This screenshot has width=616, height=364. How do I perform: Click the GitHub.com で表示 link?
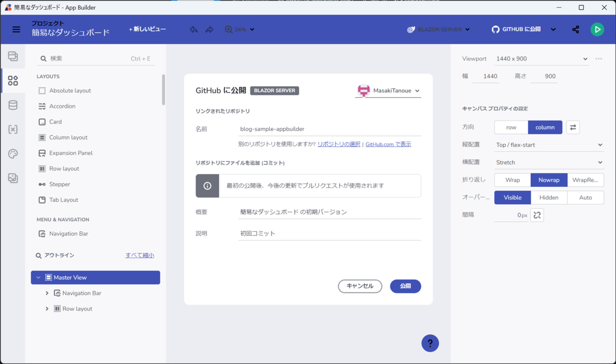388,145
